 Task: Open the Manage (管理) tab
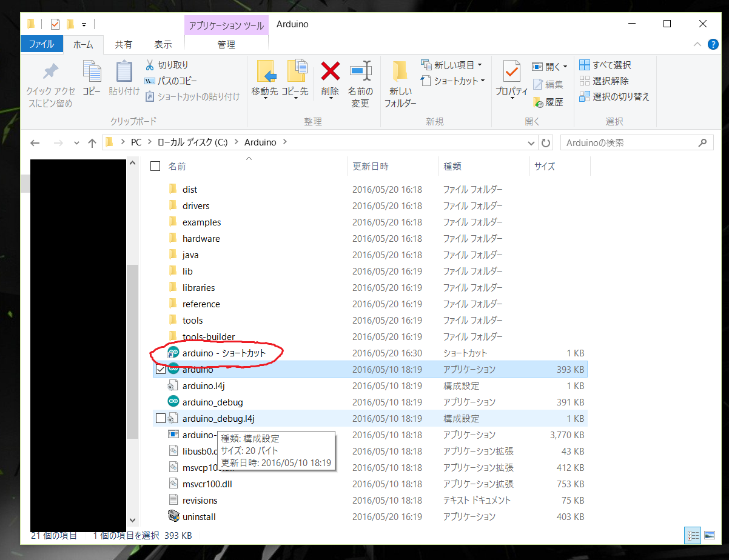click(226, 44)
